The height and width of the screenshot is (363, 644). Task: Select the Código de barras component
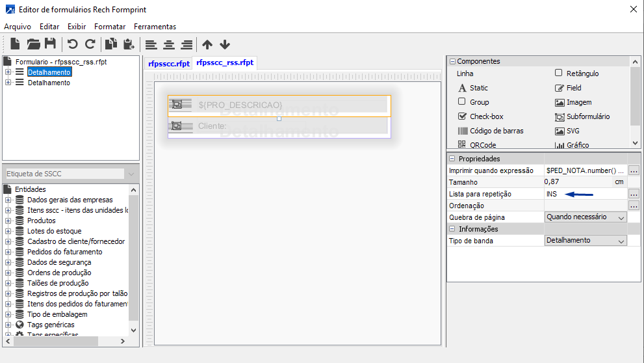pos(491,131)
